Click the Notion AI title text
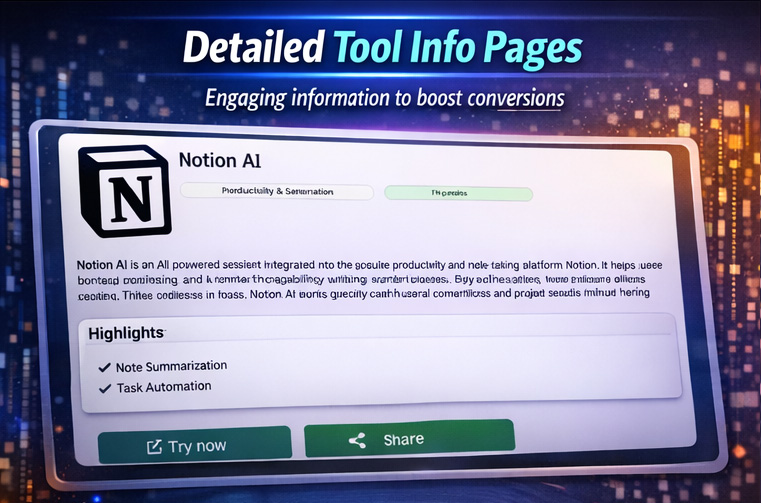The height and width of the screenshot is (503, 761). pyautogui.click(x=220, y=160)
